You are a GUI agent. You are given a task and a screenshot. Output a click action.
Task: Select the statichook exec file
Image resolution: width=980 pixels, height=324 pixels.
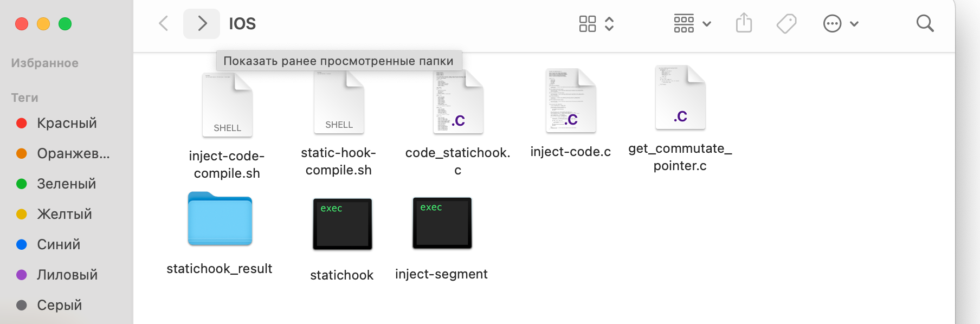click(x=342, y=224)
